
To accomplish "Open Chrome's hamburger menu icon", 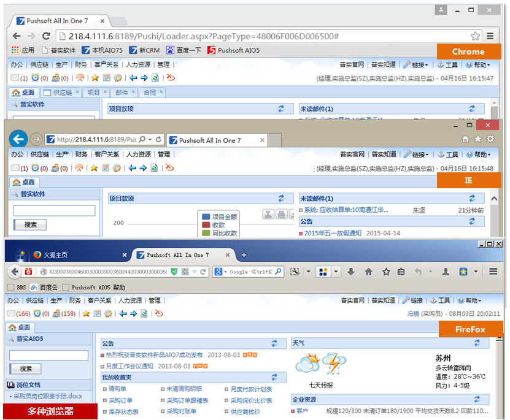I will 490,36.
